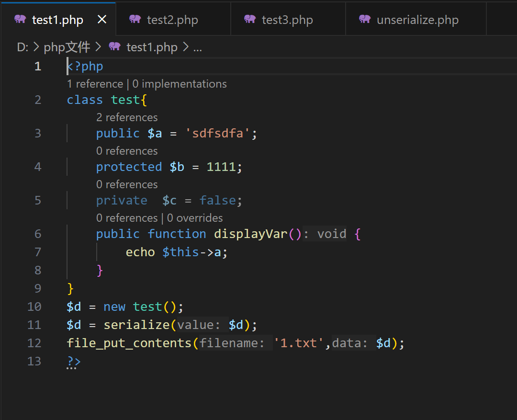Click '0 references' CodeLens above private $c
517x420 pixels.
coord(127,184)
